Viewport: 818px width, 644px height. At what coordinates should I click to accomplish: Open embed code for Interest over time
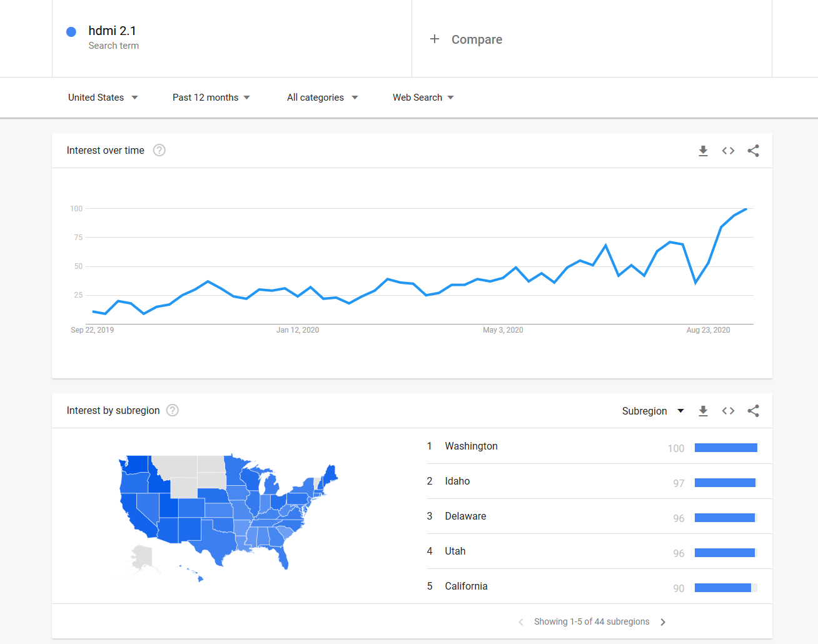coord(728,151)
